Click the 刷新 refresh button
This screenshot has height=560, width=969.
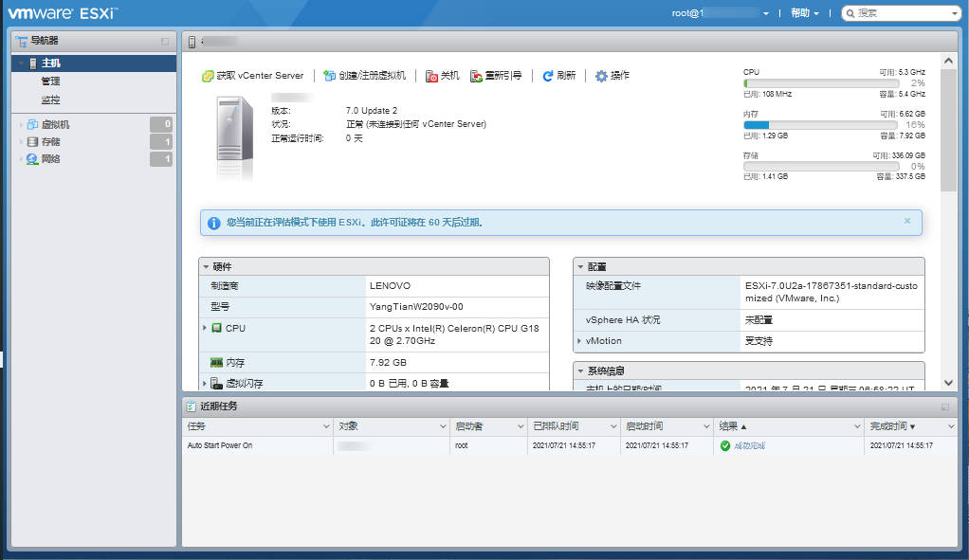tap(559, 75)
